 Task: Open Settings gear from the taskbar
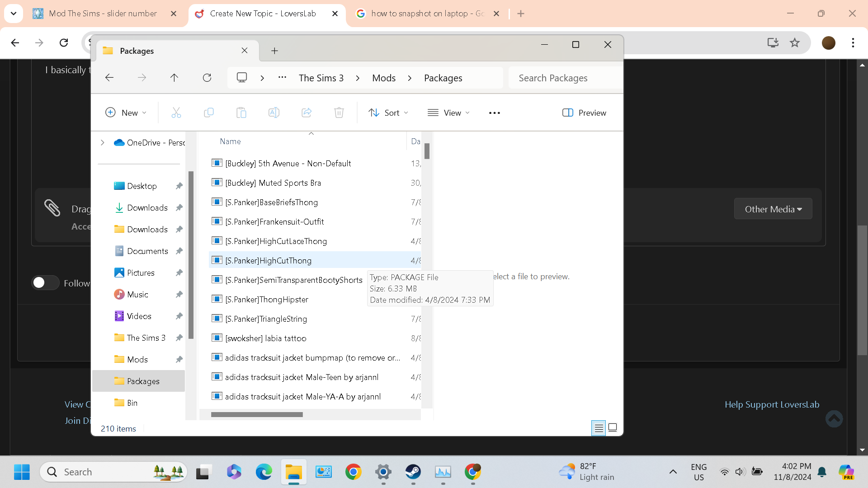[383, 472]
